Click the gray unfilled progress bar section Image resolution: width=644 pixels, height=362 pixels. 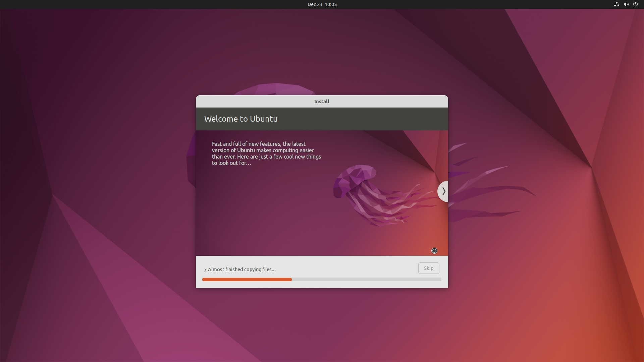366,280
